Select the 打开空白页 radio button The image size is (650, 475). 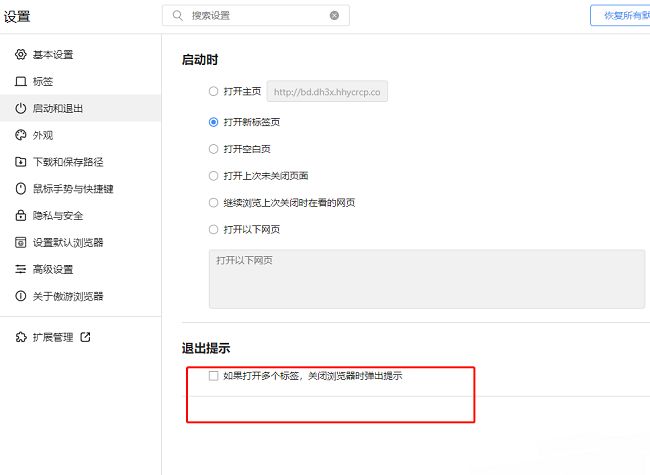point(213,149)
